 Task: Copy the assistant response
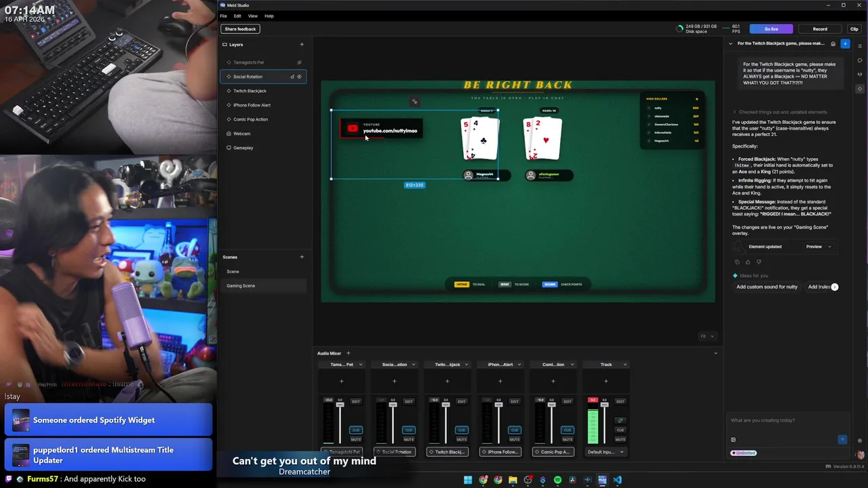[737, 262]
